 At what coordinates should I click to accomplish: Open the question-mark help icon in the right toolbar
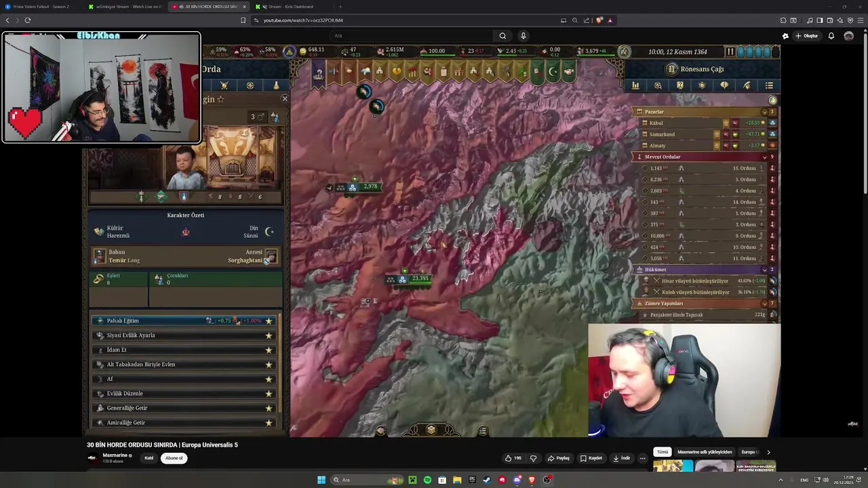[x=680, y=85]
